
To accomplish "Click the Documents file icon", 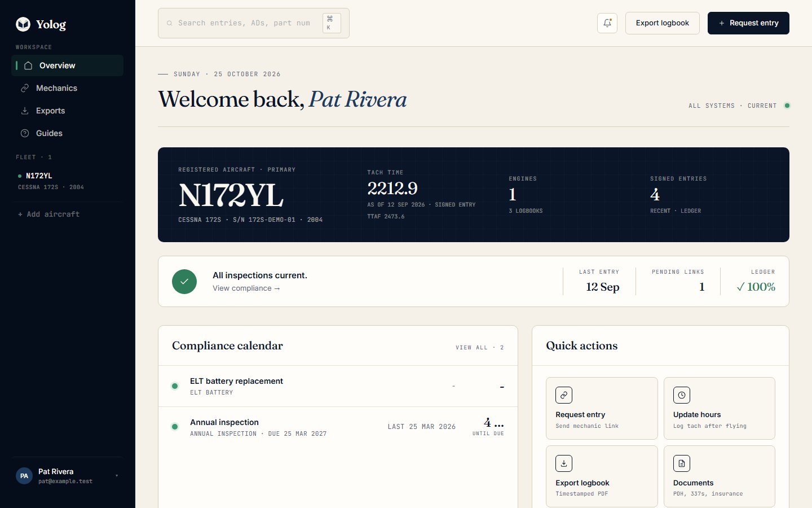I will [682, 463].
